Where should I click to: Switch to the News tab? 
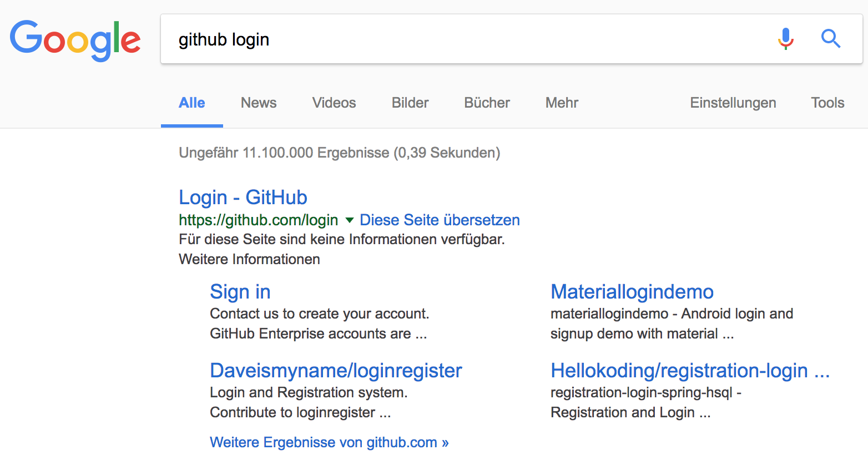tap(258, 103)
